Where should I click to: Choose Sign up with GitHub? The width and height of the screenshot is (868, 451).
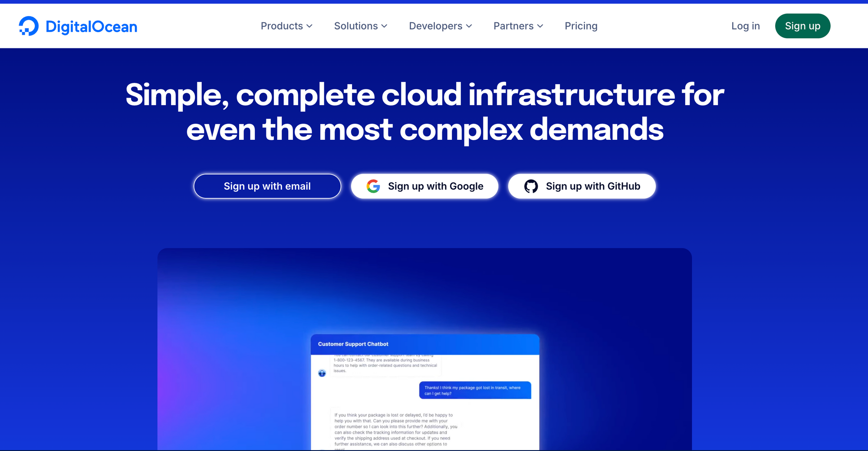tap(582, 186)
